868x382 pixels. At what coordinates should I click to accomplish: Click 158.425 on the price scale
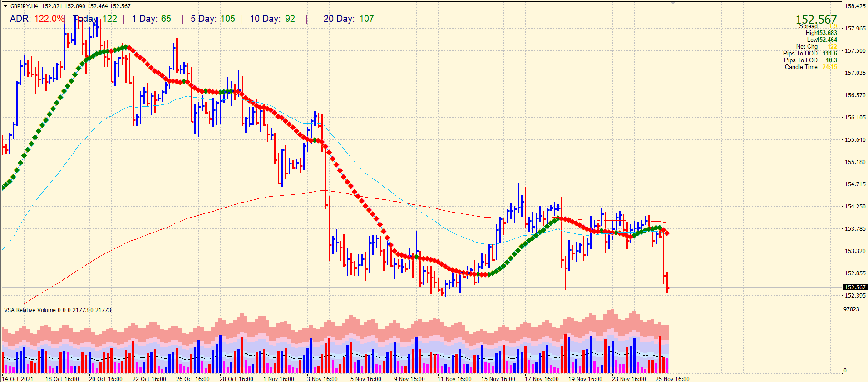pos(855,6)
